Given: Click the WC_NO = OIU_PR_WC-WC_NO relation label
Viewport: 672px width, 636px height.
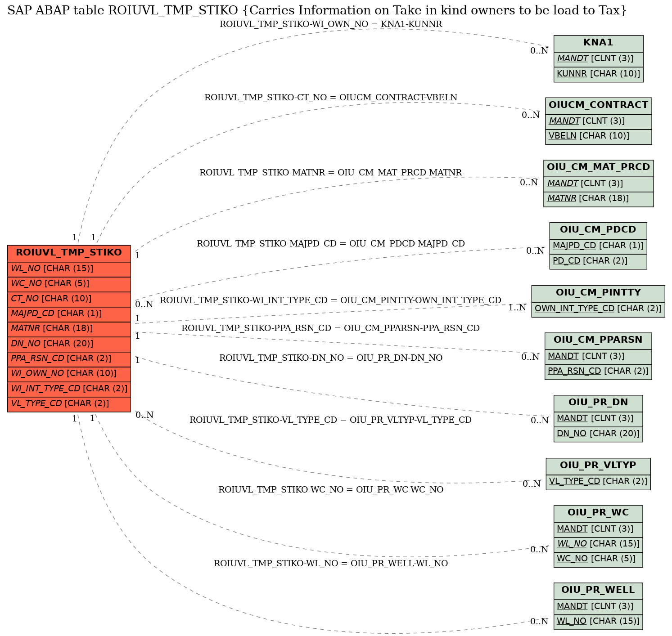Looking at the screenshot, I should coord(331,490).
